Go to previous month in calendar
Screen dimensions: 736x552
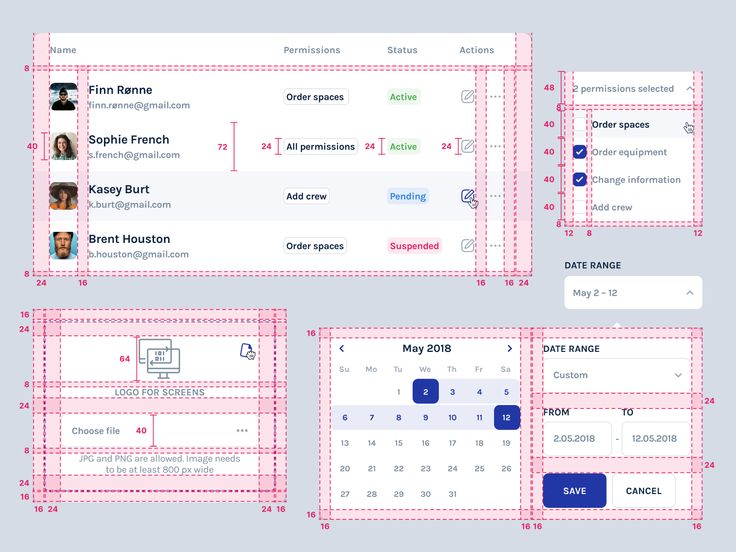coord(342,349)
